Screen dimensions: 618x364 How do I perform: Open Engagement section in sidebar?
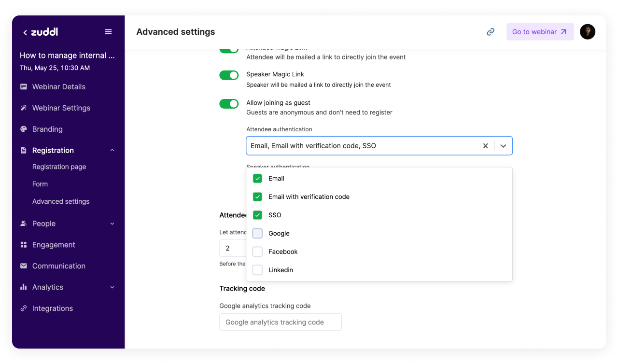click(x=54, y=245)
